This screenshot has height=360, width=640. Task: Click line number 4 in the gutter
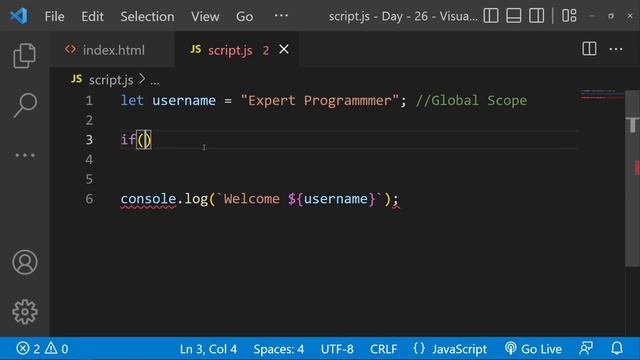point(89,159)
